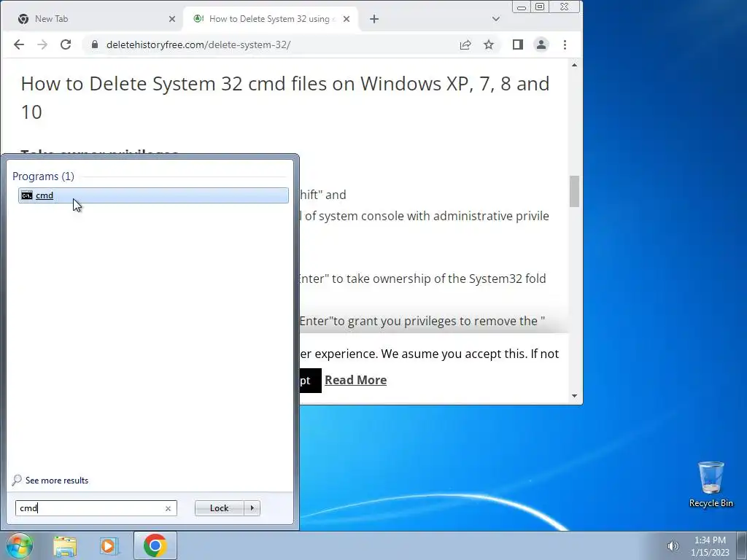Image resolution: width=747 pixels, height=560 pixels.
Task: Toggle the Chrome side panel
Action: coord(518,44)
